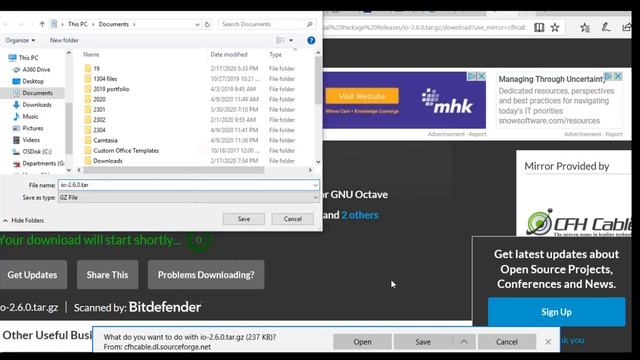Open the Save as type dropdown

point(189,198)
